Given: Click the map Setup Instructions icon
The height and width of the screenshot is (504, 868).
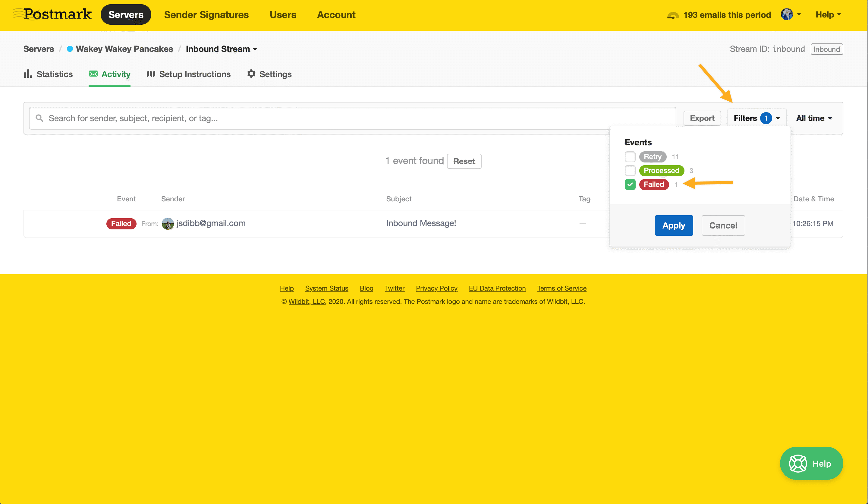Looking at the screenshot, I should point(151,74).
